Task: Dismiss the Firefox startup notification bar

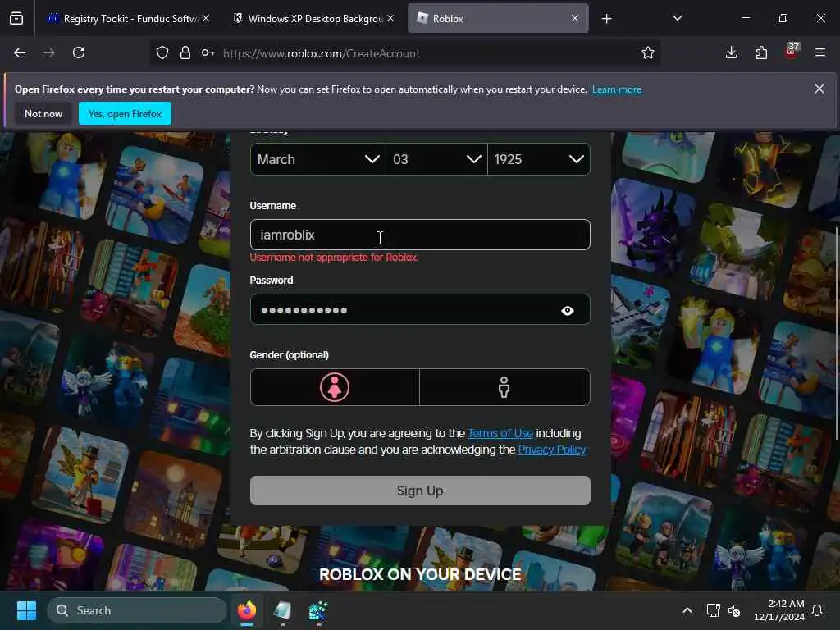Action: (819, 89)
